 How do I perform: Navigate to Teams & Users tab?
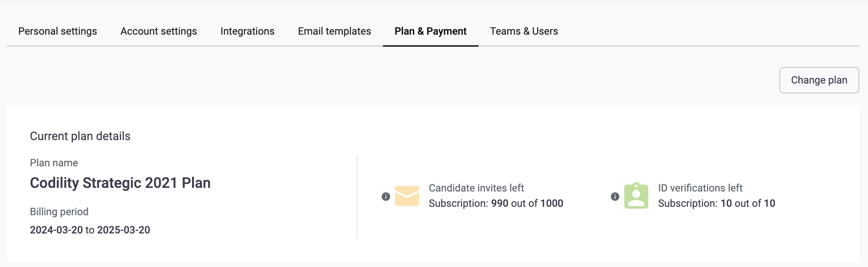tap(524, 31)
